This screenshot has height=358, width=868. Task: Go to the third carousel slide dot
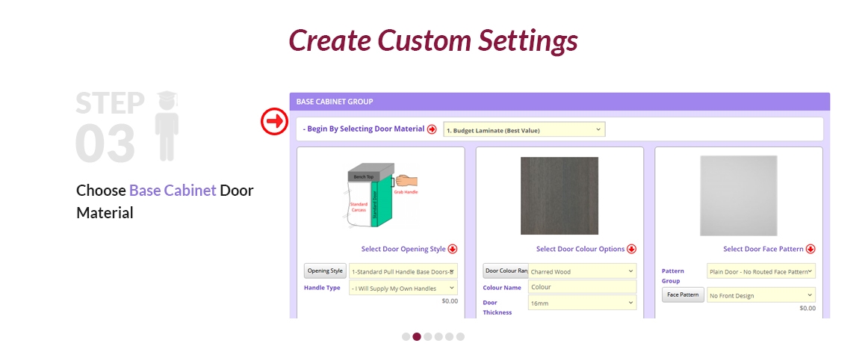(428, 336)
